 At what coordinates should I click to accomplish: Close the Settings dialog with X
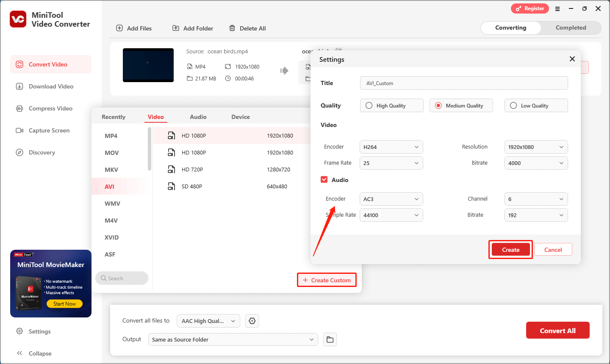[572, 59]
